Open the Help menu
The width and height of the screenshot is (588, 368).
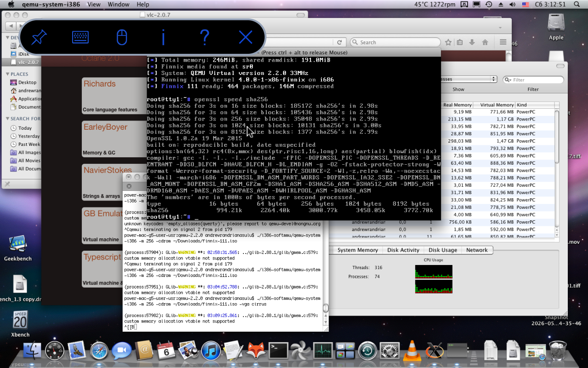(x=143, y=4)
